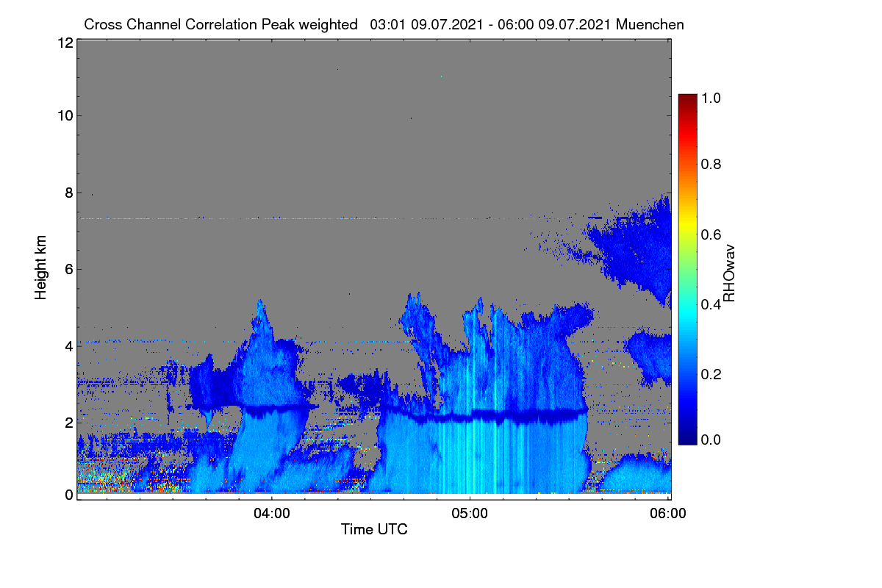The height and width of the screenshot is (588, 882).
Task: Click the dark blue bottom of colorbar
Action: (x=687, y=441)
